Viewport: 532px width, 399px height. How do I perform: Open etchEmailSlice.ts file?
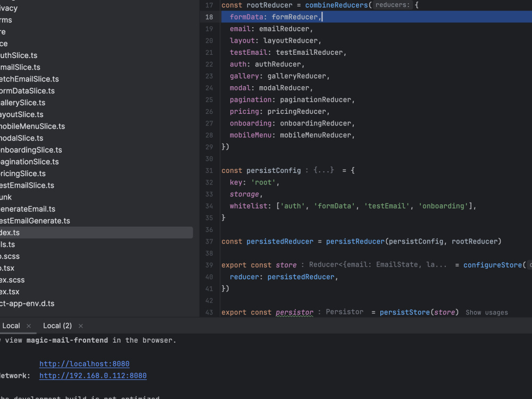tap(29, 79)
